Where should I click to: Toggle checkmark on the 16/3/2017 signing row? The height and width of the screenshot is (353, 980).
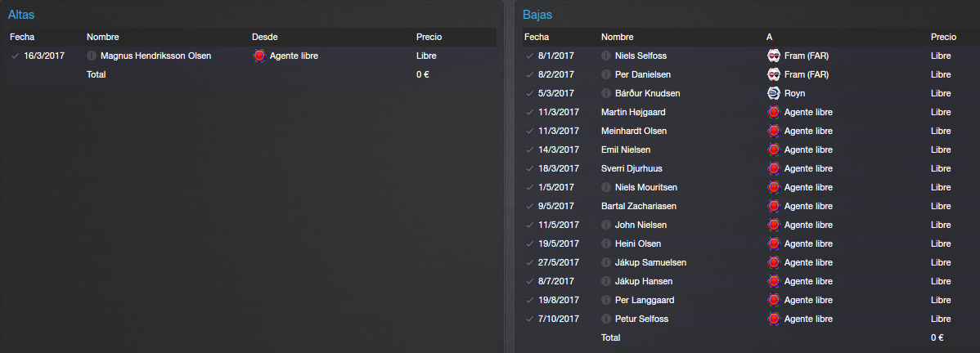[x=15, y=56]
